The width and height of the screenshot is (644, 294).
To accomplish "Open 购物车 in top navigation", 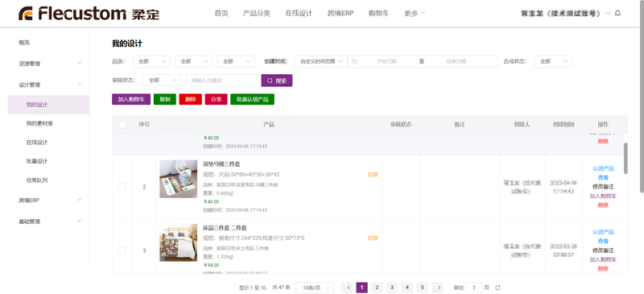I will tap(378, 13).
